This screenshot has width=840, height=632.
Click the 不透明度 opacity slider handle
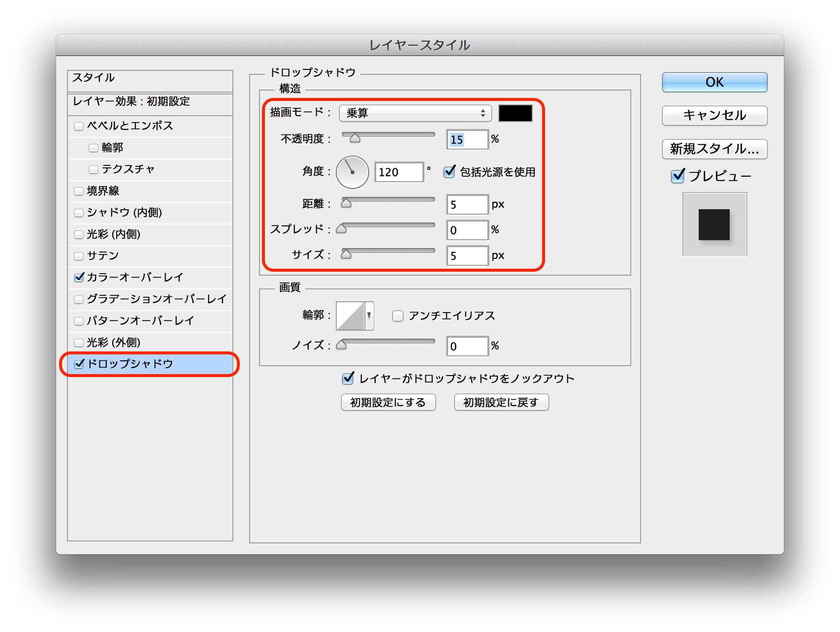(x=355, y=138)
